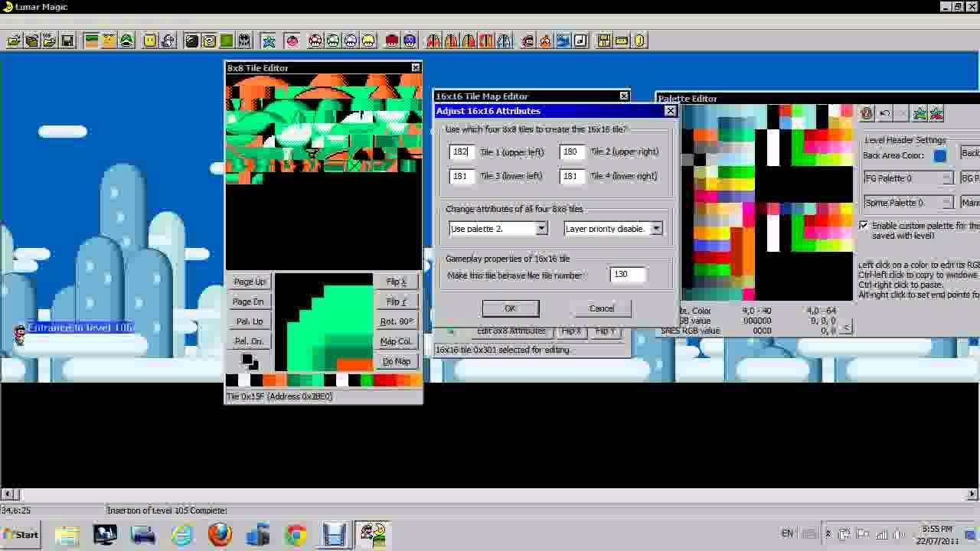980x551 pixels.
Task: Click Flip X in 8x8 Tile Editor
Action: (396, 282)
